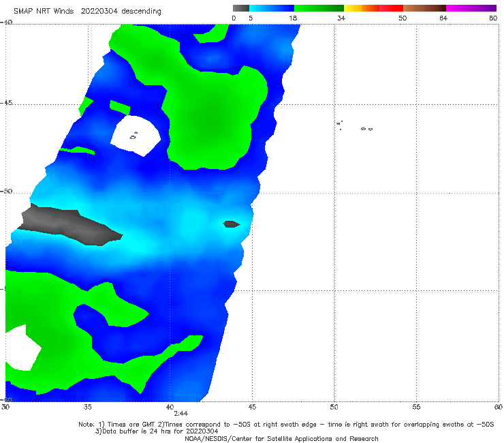Click the color bar label "64"
Viewport: 504px width, 443px height.
443,18
